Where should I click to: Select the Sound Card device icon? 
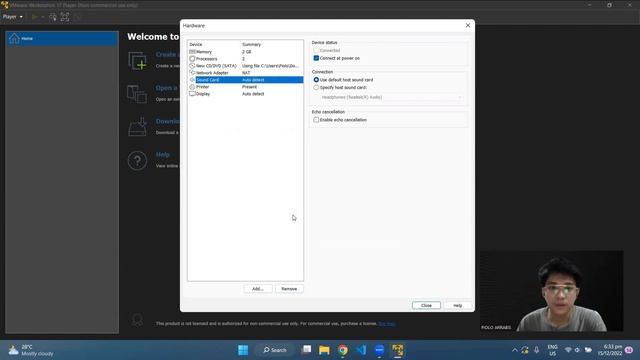point(192,80)
